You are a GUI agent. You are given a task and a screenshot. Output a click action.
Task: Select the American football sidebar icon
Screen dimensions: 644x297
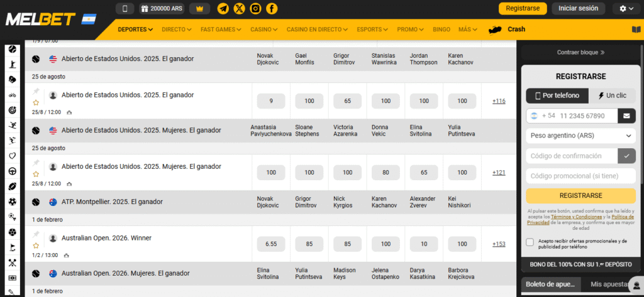pos(13,186)
